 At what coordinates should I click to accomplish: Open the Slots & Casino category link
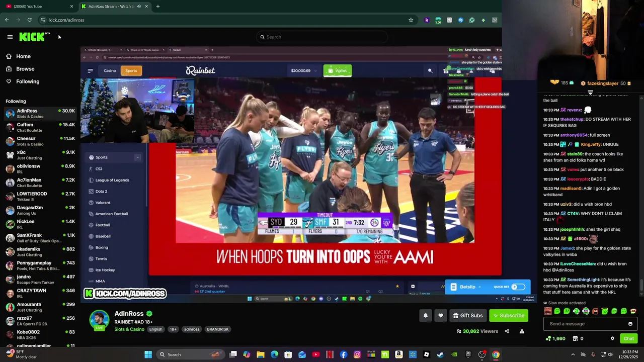[129, 329]
